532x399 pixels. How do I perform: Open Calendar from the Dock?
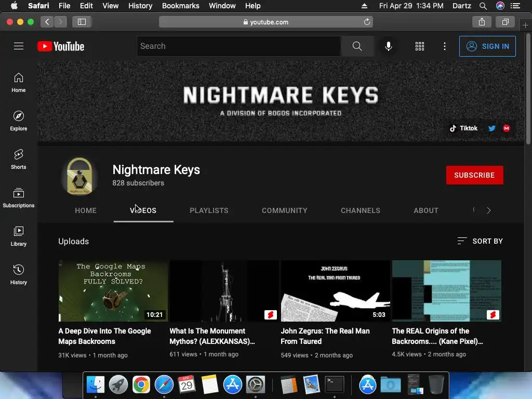(187, 385)
